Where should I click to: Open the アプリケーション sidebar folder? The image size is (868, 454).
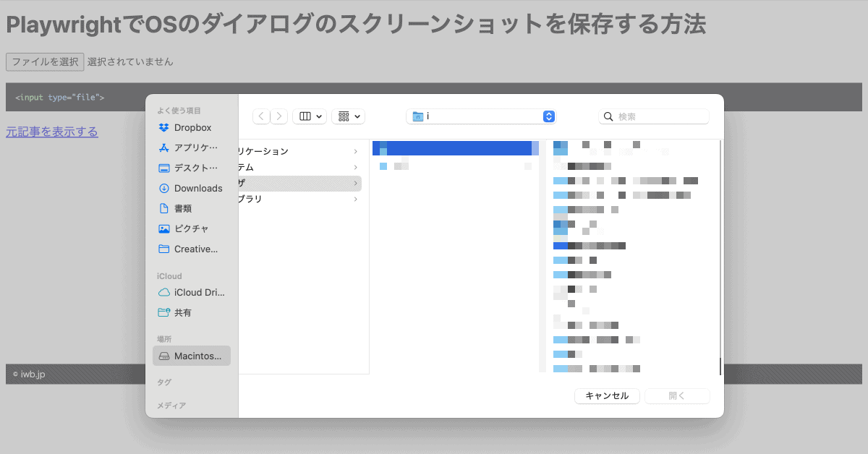pos(164,147)
